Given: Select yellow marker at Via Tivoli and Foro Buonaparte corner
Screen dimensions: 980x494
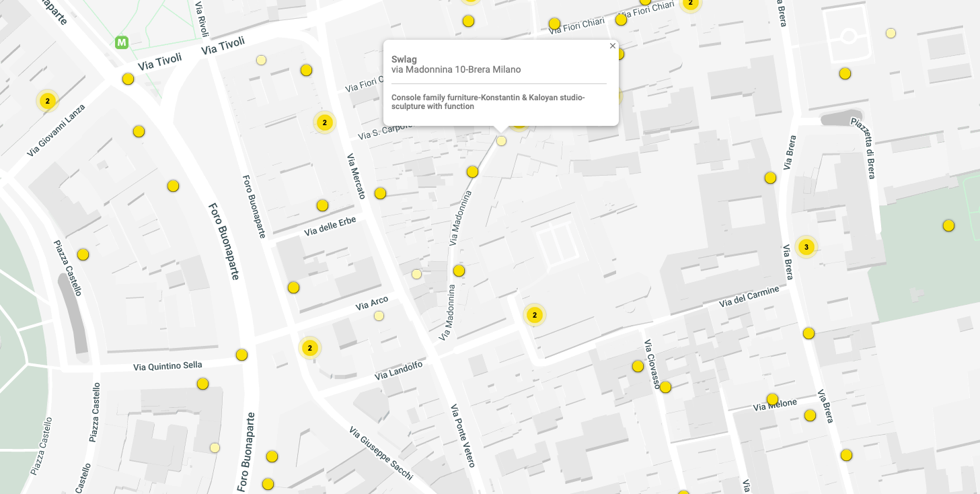Looking at the screenshot, I should point(128,79).
